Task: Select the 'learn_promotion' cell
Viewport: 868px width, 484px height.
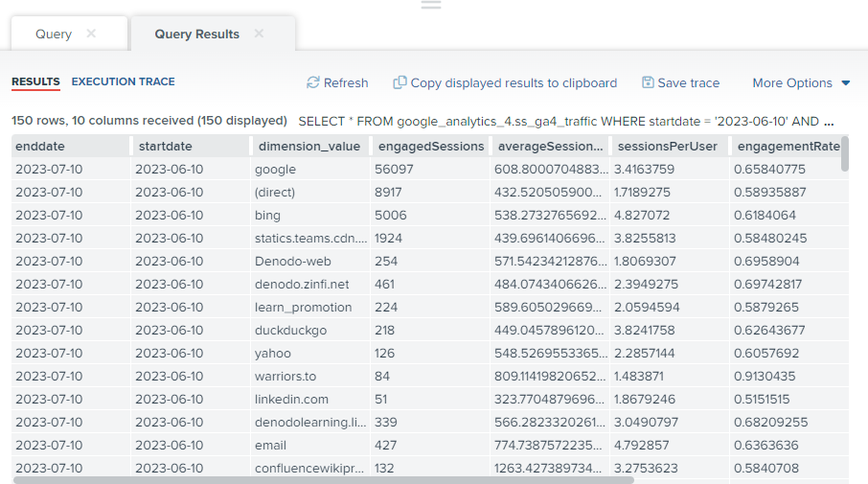Action: tap(310, 307)
